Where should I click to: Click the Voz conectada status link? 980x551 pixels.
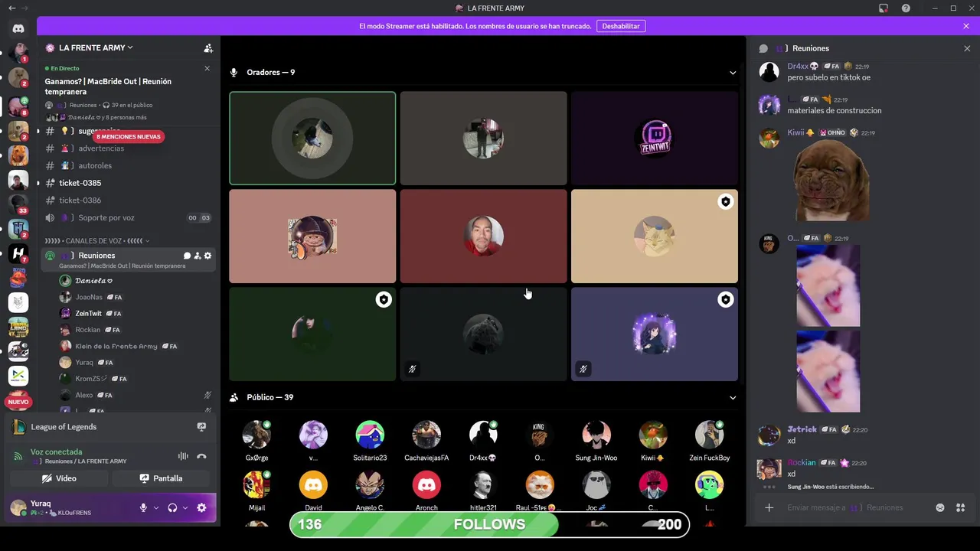point(56,452)
